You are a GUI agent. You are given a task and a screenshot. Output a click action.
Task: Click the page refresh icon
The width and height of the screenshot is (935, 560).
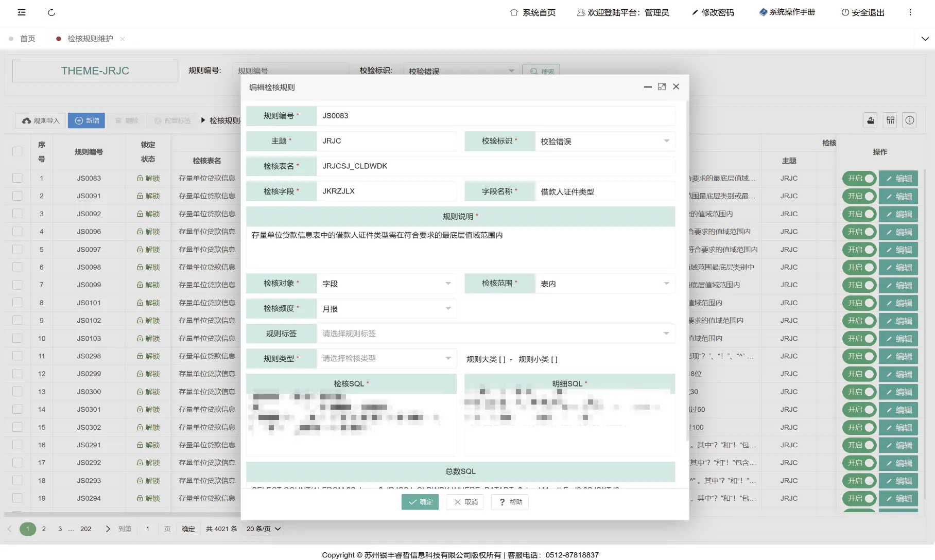[x=51, y=12]
